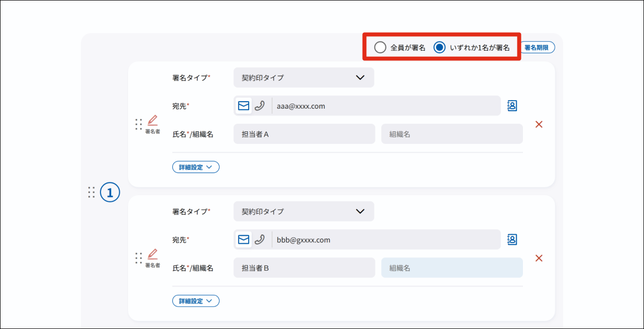Click the first signer's 組織名 input field
644x329 pixels.
(x=452, y=134)
